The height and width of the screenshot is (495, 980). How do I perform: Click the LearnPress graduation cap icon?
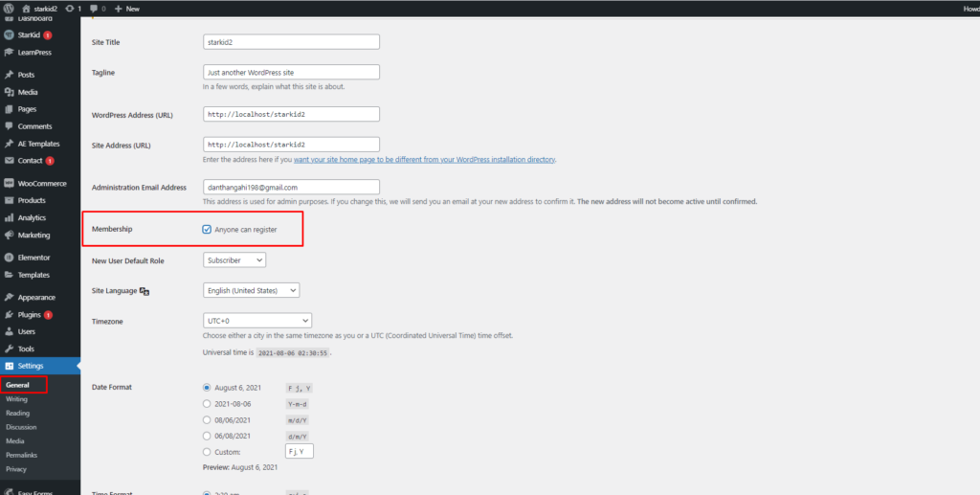[x=9, y=53]
